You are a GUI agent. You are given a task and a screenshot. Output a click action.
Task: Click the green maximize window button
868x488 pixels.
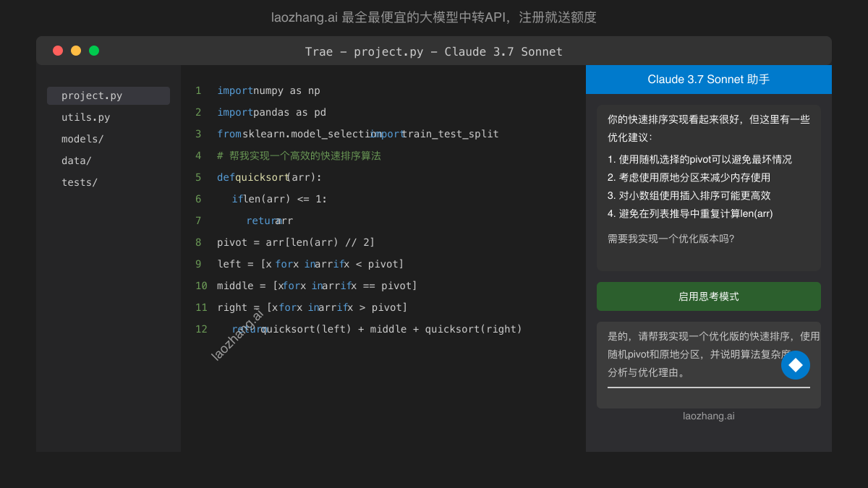[x=94, y=51]
